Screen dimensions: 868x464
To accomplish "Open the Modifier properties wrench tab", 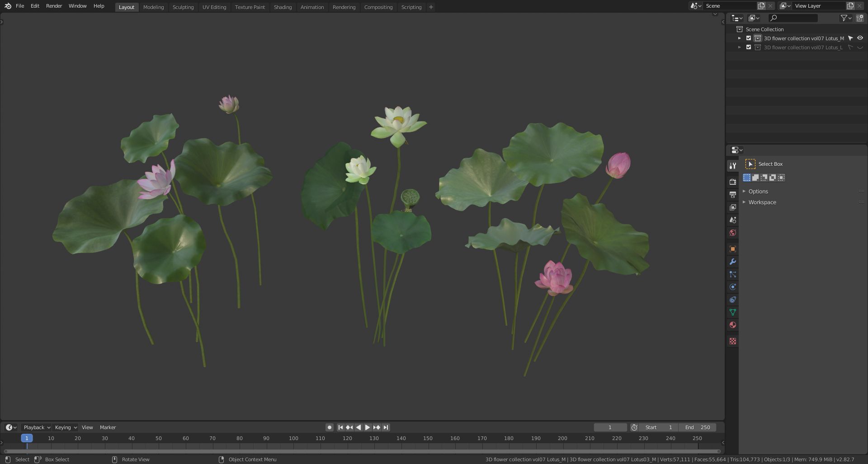I will click(x=733, y=262).
